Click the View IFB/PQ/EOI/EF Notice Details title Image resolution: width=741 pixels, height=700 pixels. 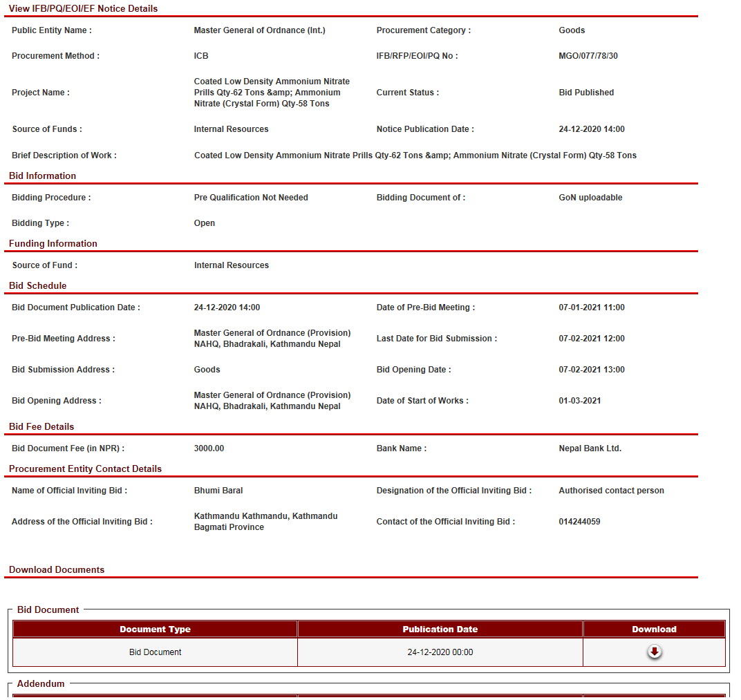click(x=83, y=8)
